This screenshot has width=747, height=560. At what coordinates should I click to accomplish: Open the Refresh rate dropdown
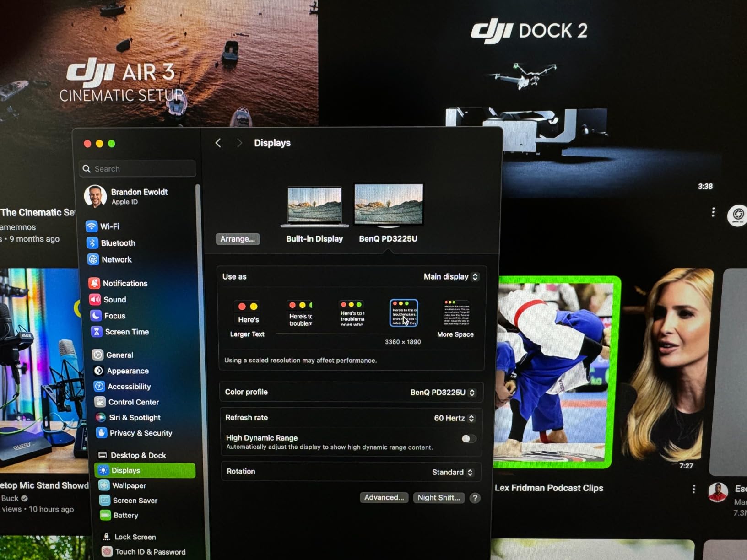[454, 418]
